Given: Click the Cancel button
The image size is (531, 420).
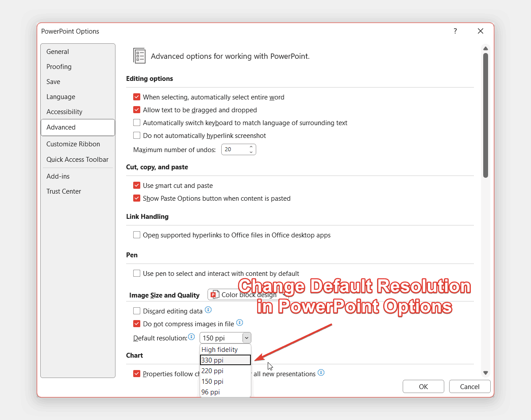Looking at the screenshot, I should point(469,386).
